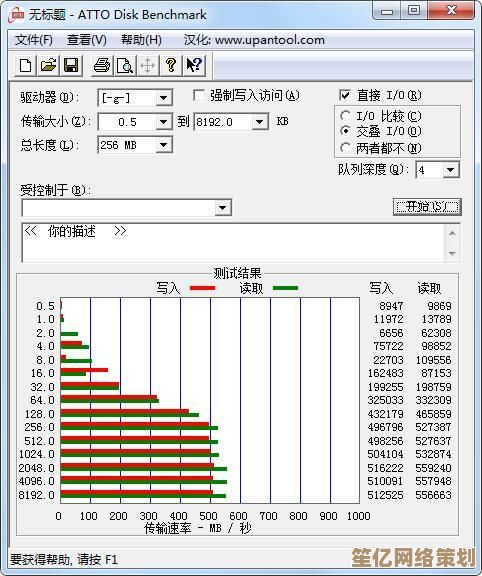Click the 128.0 row label in chart
Image resolution: width=482 pixels, height=576 pixels.
coord(39,414)
